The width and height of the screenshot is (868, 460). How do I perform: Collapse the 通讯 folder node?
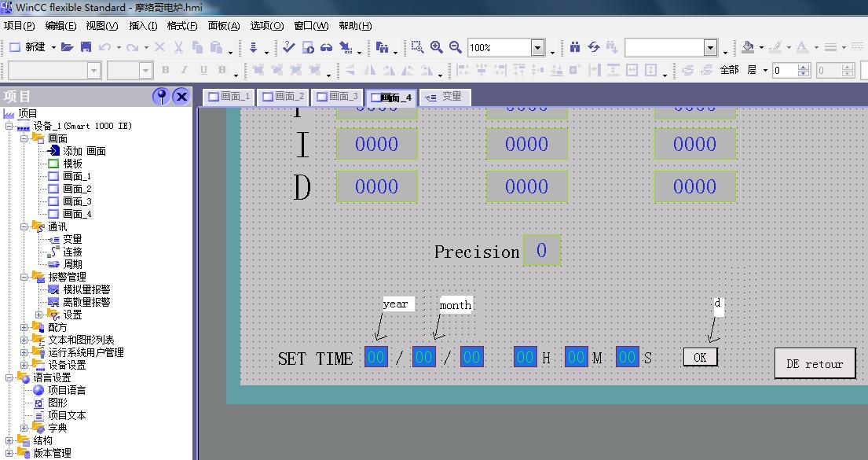pyautogui.click(x=24, y=226)
